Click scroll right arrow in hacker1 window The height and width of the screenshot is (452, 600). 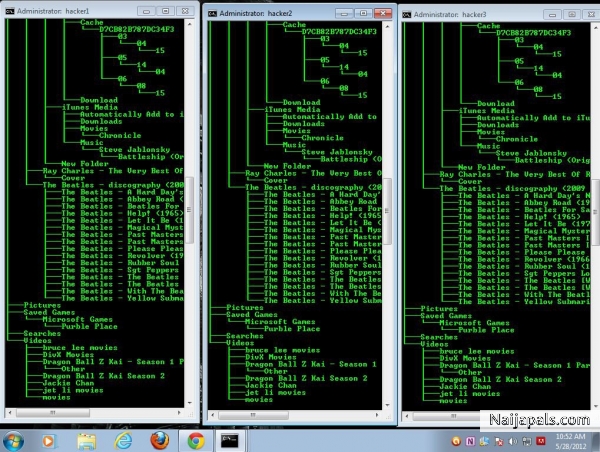click(179, 413)
